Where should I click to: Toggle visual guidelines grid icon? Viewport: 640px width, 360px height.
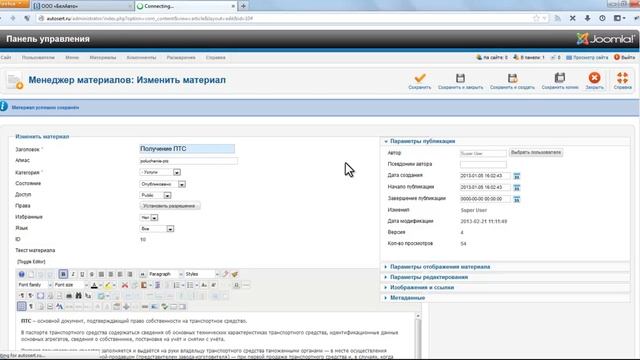[22, 307]
